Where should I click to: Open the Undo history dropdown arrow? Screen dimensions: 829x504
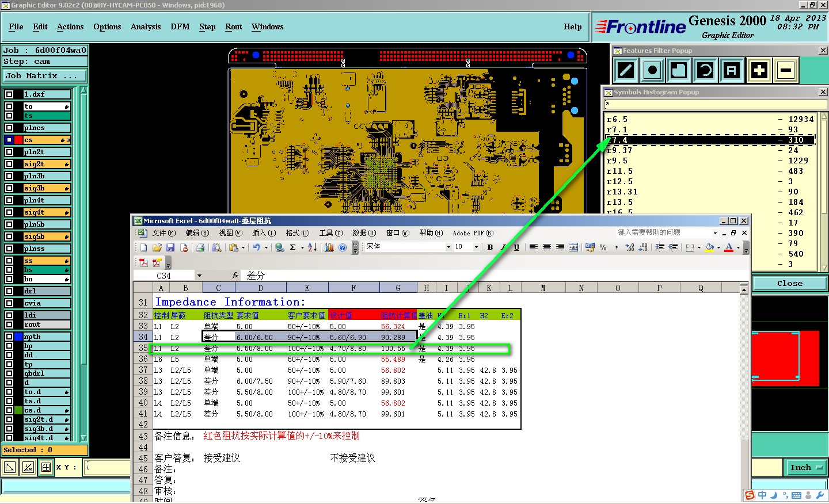point(266,247)
